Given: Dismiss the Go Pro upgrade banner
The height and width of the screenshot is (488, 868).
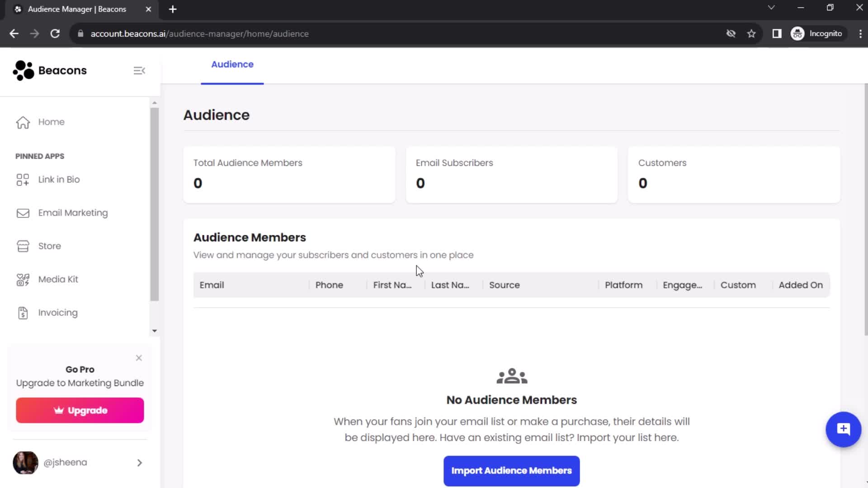Looking at the screenshot, I should (x=138, y=357).
